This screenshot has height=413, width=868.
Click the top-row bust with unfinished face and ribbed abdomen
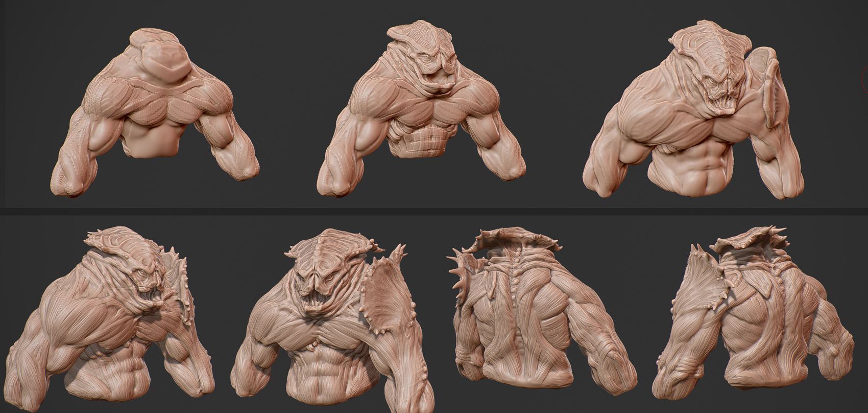point(421,109)
